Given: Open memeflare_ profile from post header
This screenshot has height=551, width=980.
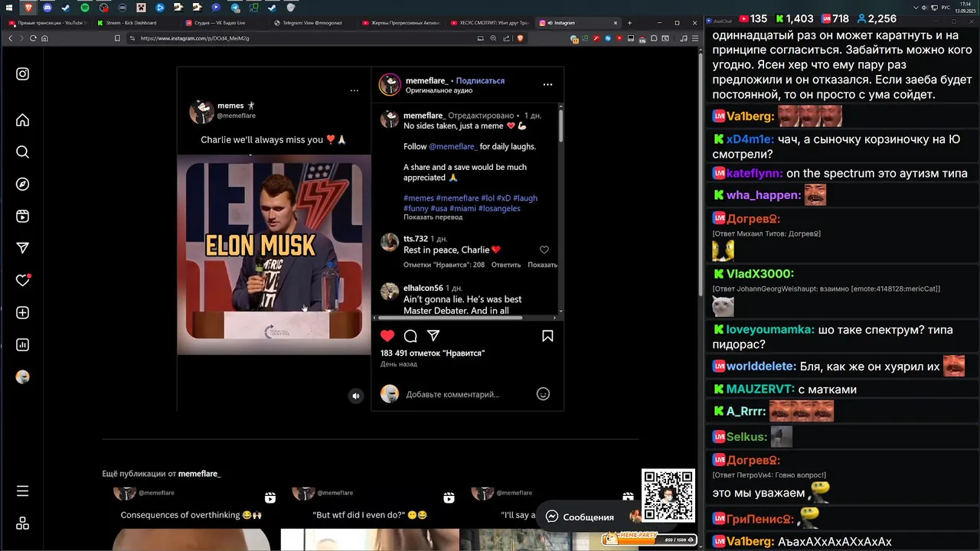Looking at the screenshot, I should pos(426,80).
